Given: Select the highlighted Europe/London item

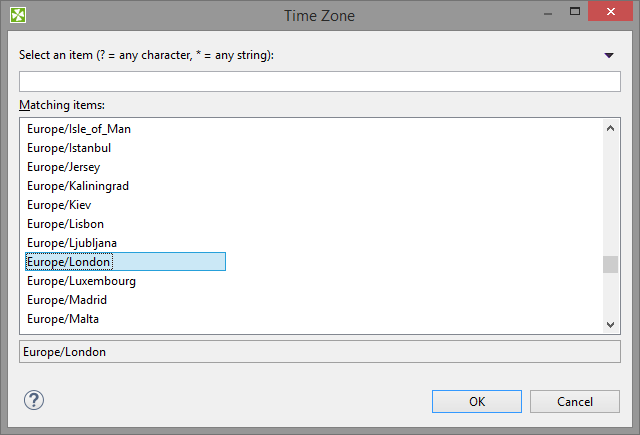Looking at the screenshot, I should pyautogui.click(x=69, y=262).
